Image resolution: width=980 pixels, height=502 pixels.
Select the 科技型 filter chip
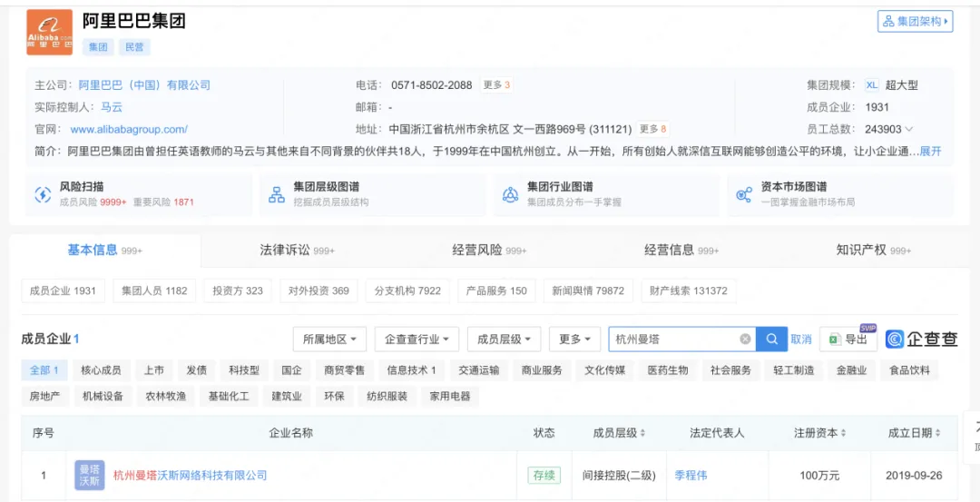[244, 370]
